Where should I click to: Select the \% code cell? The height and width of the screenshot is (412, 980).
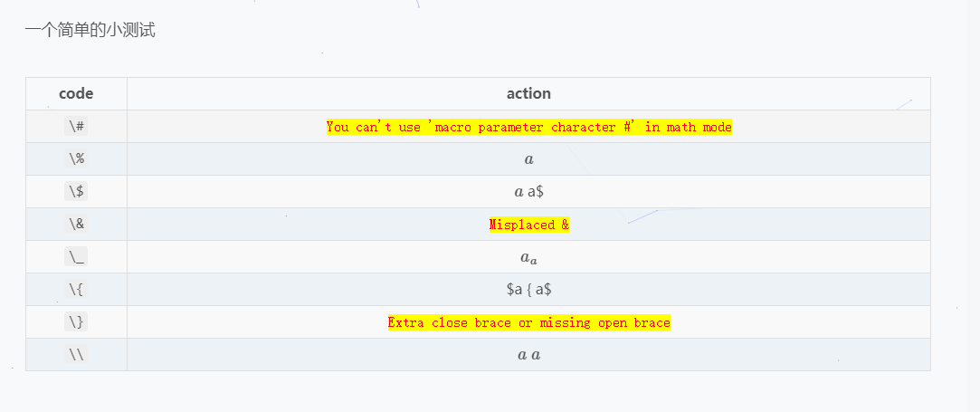tap(76, 159)
